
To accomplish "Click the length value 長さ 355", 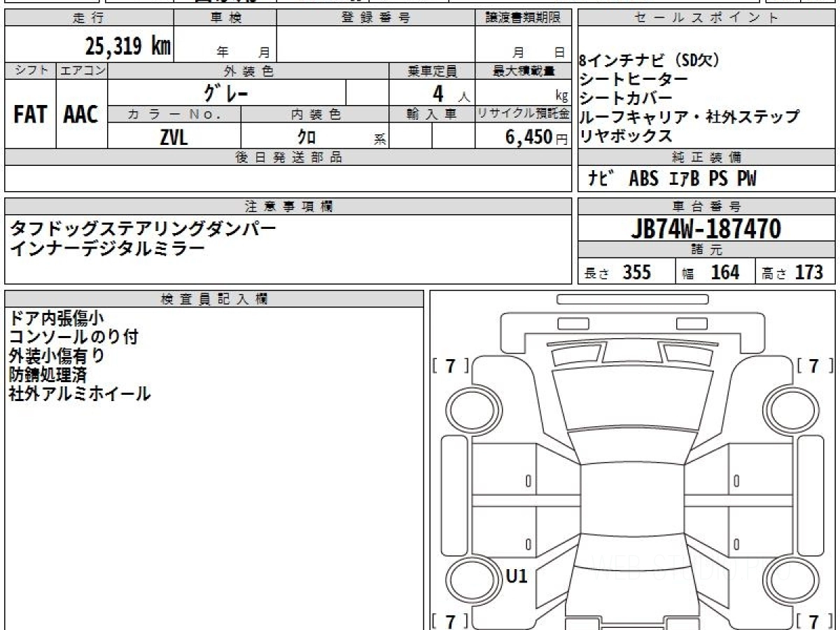I will point(618,272).
